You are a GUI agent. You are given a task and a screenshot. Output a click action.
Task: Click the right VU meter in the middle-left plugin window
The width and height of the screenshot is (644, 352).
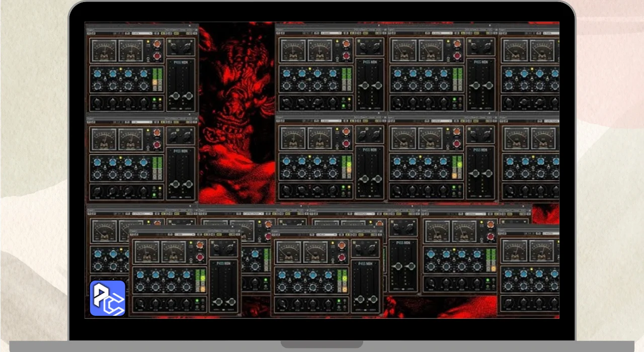[131, 139]
